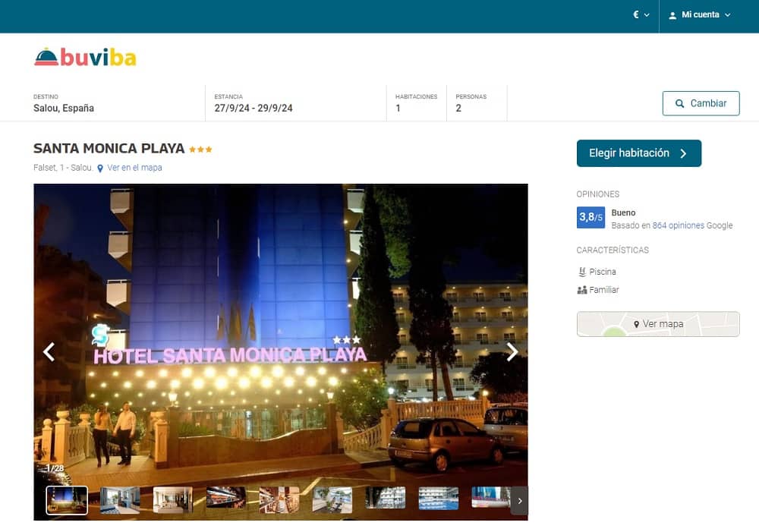Click the Familiar family icon

582,290
